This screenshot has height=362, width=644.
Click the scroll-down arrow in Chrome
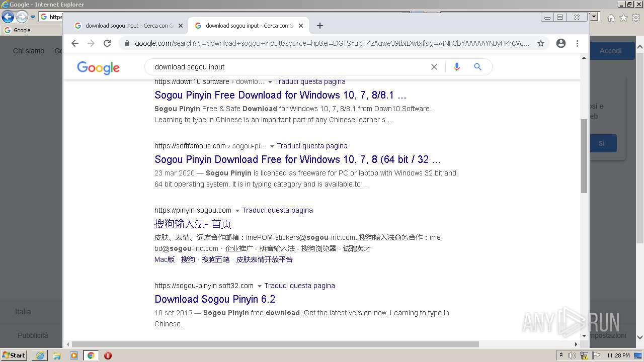(x=584, y=335)
